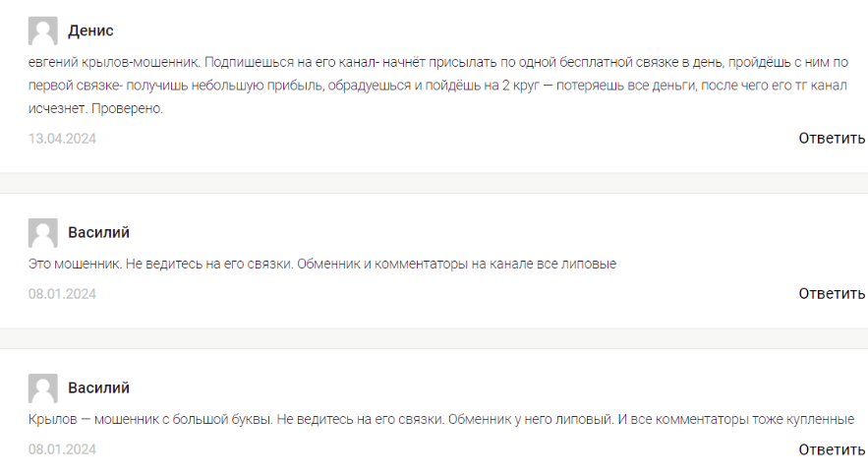Click Денис's gray avatar icon
Viewport: 868px width, 476px height.
43,31
